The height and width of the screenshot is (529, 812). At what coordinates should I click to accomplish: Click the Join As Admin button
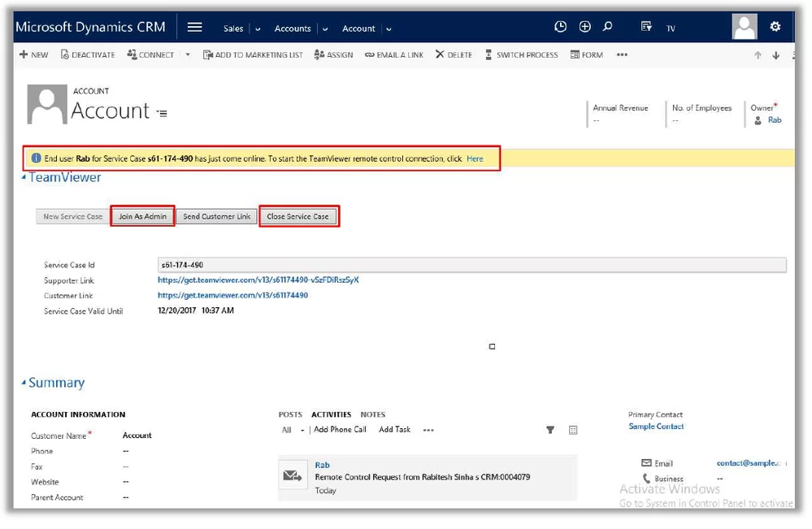pos(142,217)
